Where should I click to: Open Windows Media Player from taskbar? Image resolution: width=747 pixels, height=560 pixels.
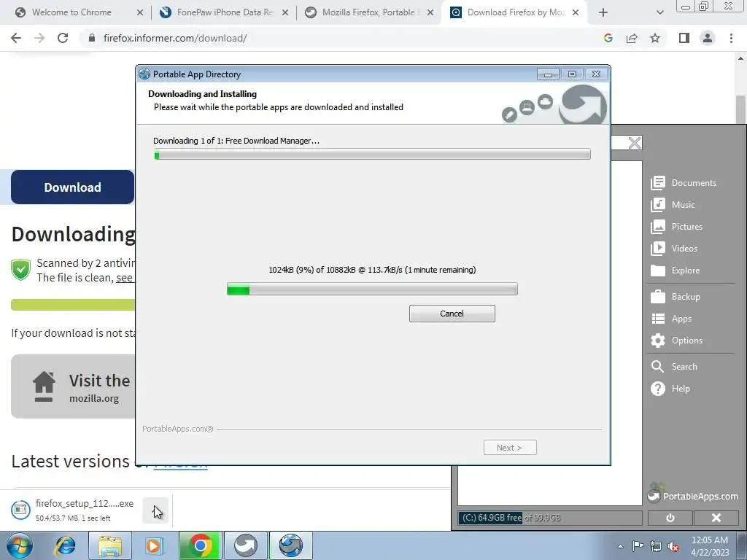[155, 545]
